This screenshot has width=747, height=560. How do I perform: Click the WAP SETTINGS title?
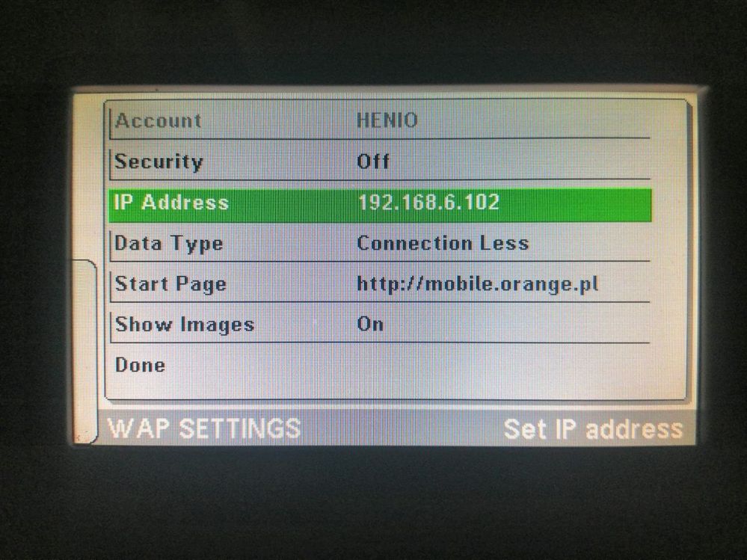coord(204,428)
